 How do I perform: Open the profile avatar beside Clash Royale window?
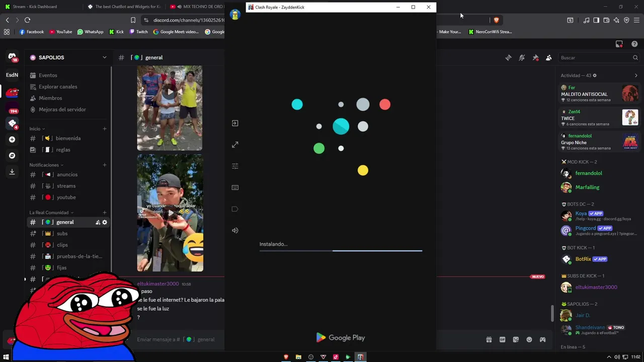(x=235, y=15)
